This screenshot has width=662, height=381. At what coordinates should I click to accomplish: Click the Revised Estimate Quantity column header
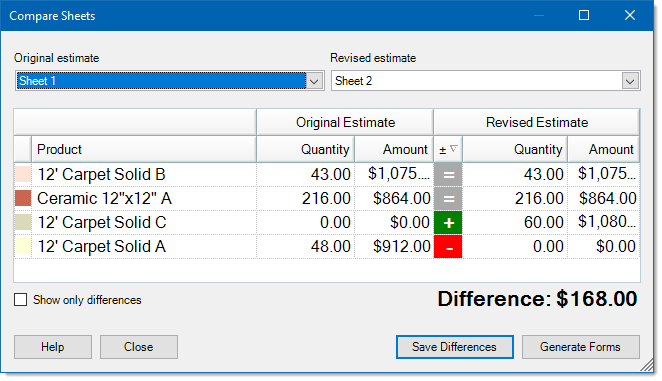click(x=515, y=149)
